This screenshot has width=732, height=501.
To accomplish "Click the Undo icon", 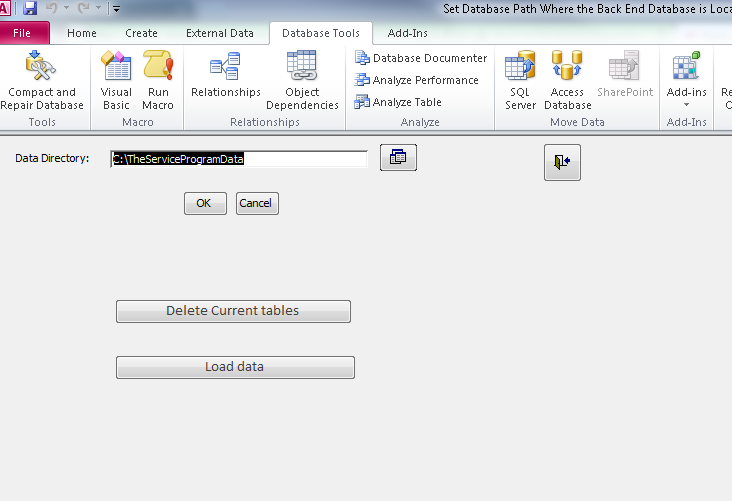I will coord(51,8).
